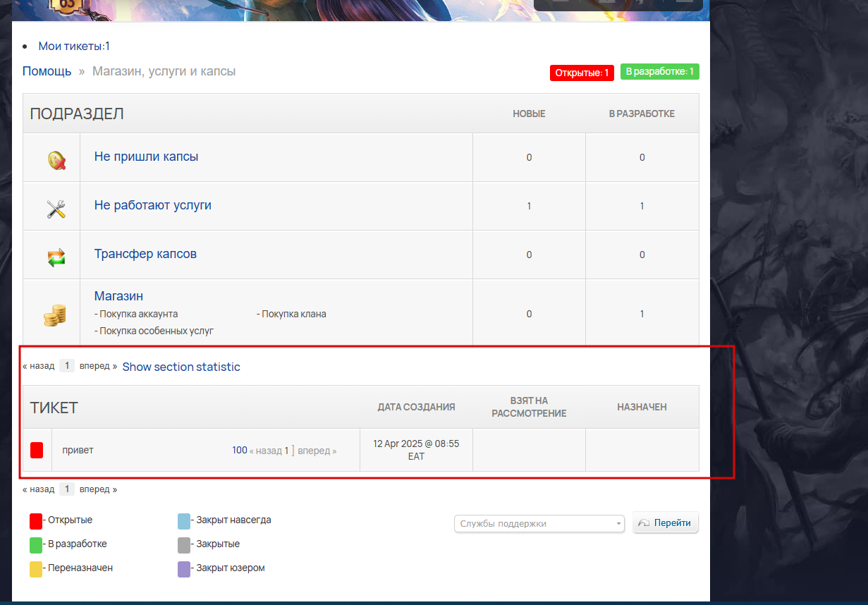Click new count 1 for Не работают услуги

[529, 206]
